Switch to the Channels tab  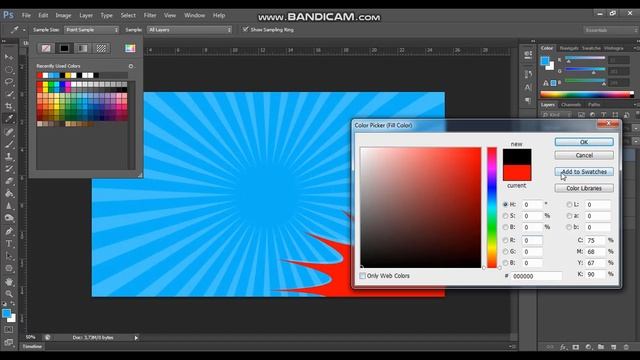point(571,105)
